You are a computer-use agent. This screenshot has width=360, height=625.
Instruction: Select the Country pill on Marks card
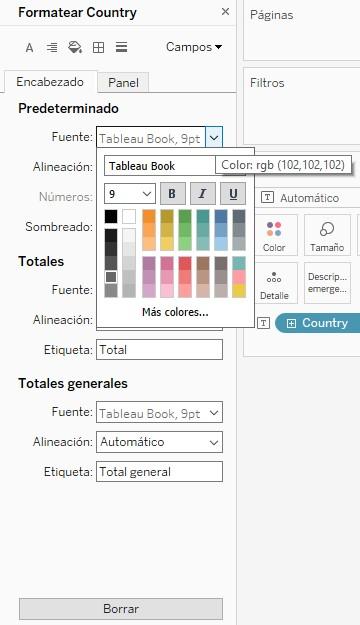pos(319,323)
